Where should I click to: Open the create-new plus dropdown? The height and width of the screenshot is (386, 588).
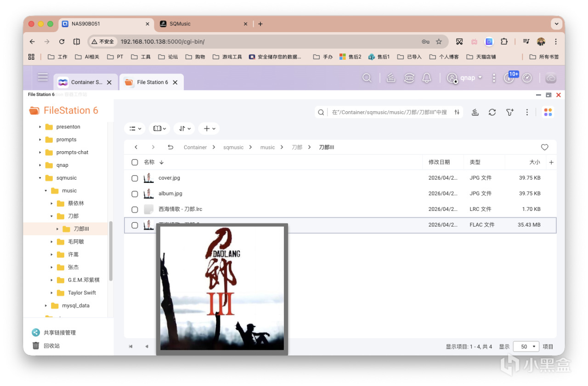pyautogui.click(x=209, y=129)
